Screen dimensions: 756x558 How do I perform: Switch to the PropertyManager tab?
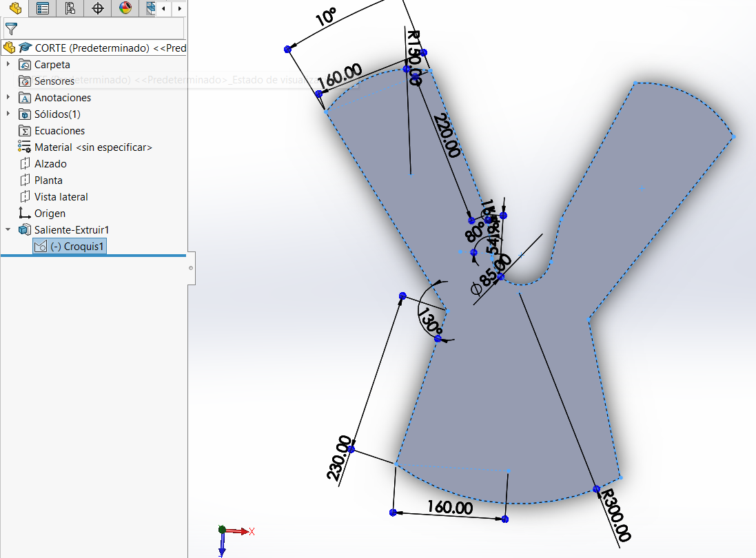coord(43,8)
